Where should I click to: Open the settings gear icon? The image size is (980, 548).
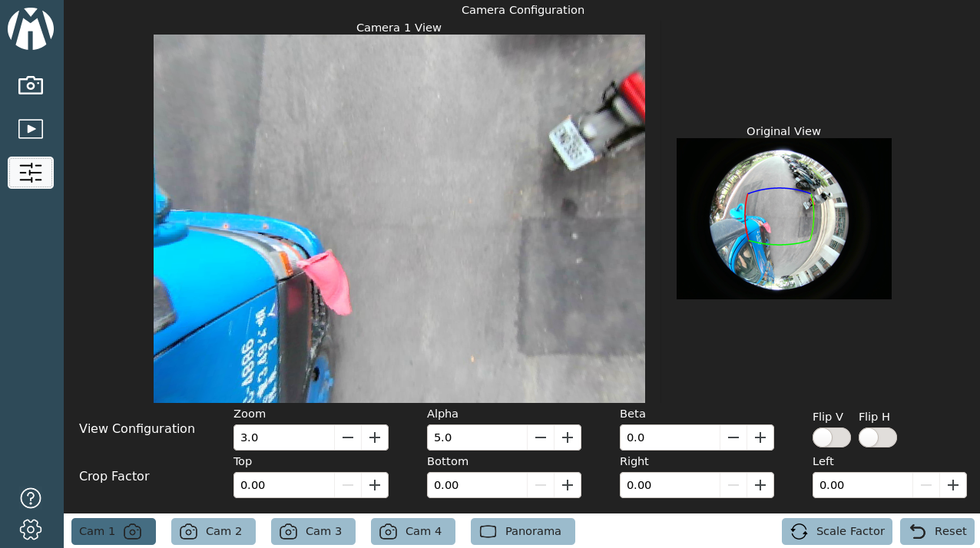pos(31,529)
